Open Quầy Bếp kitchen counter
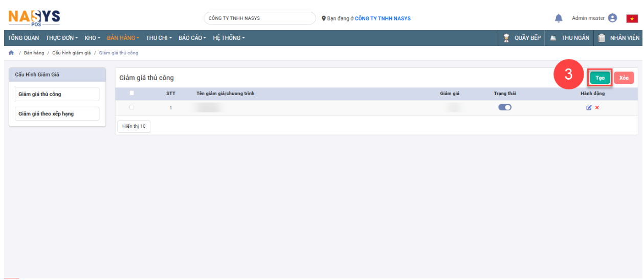Image resolution: width=644 pixels, height=280 pixels. [522, 38]
